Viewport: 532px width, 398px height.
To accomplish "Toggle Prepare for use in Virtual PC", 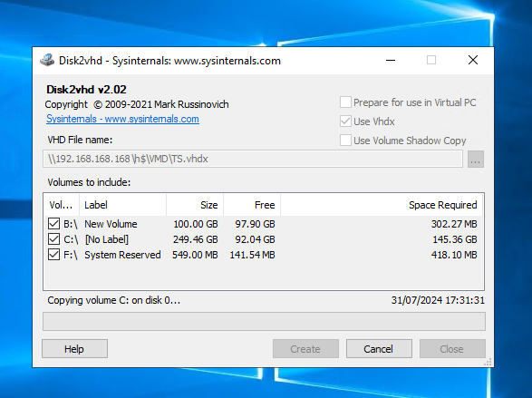I will point(345,102).
